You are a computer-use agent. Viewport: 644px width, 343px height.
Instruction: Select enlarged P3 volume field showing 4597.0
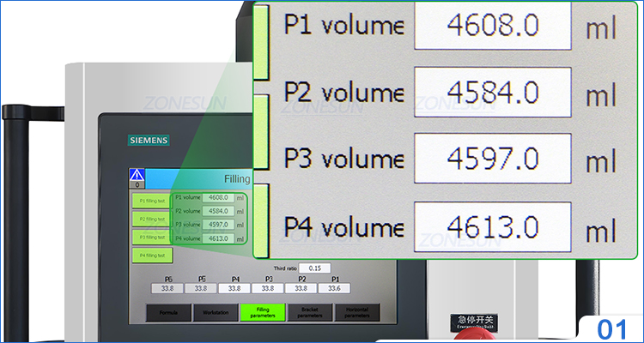point(493,159)
